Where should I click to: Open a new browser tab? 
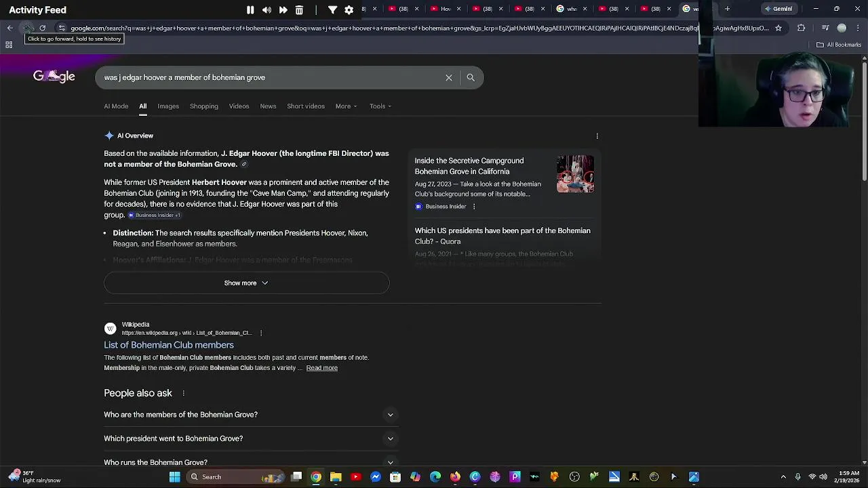[727, 9]
